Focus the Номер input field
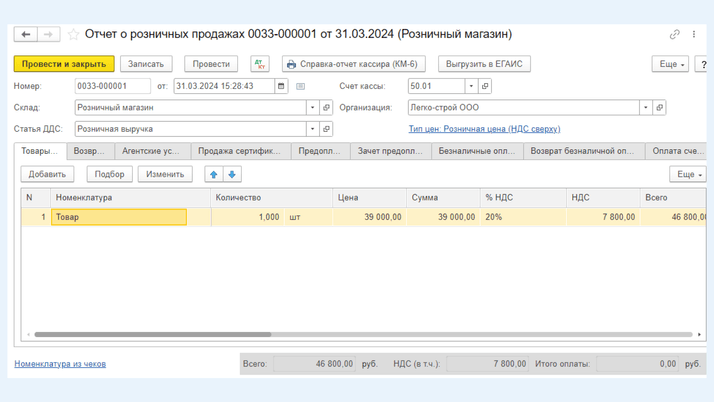Screen dimensions: 714x402 point(112,86)
